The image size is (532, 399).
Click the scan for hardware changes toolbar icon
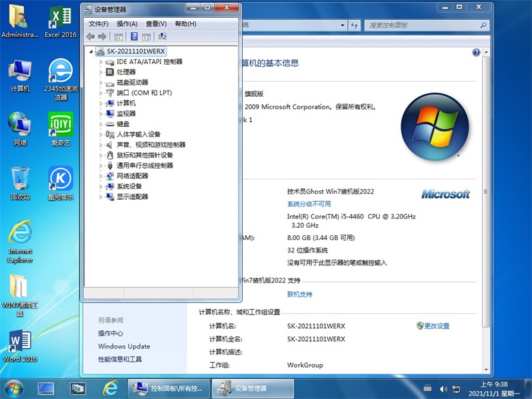[x=162, y=37]
